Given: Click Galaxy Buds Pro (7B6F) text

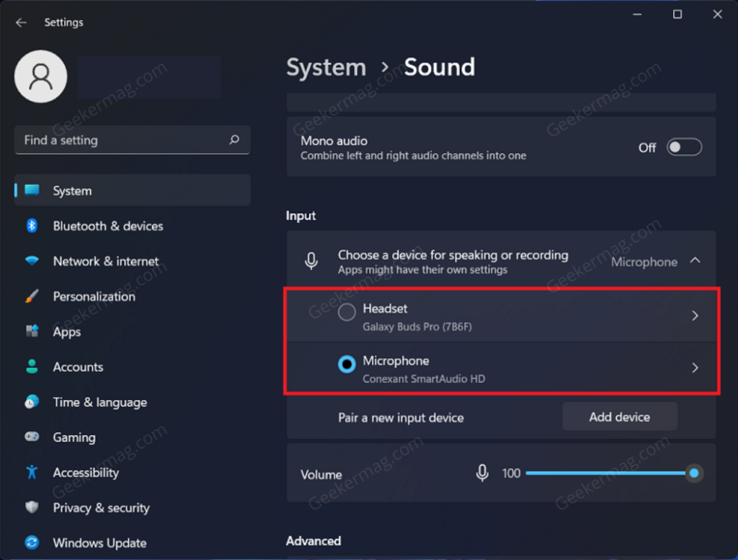Looking at the screenshot, I should click(417, 326).
